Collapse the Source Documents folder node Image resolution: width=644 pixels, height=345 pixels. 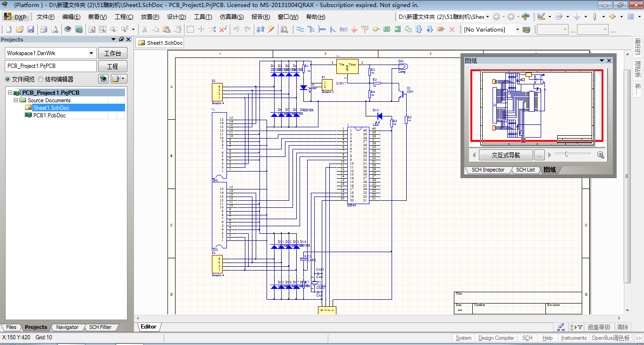pos(16,100)
